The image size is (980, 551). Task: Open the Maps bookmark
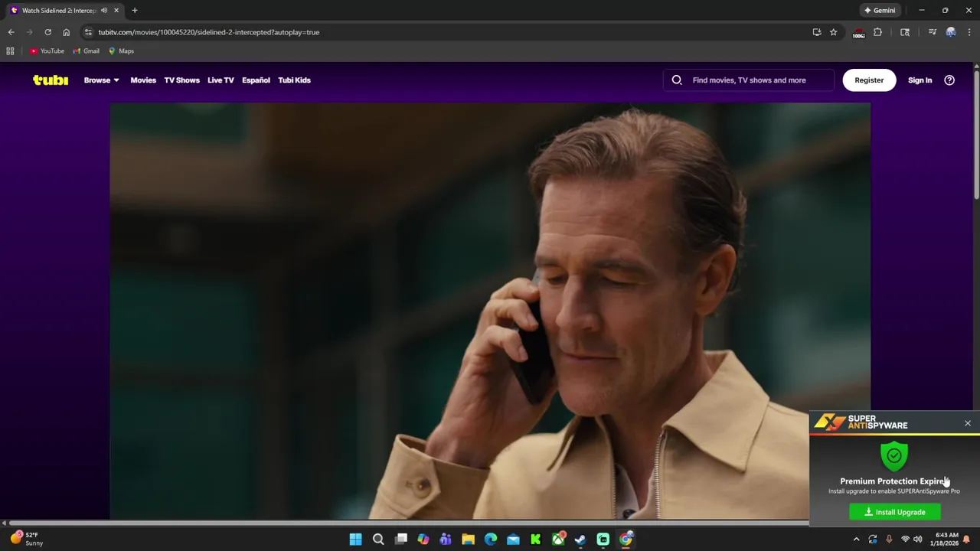pos(121,51)
